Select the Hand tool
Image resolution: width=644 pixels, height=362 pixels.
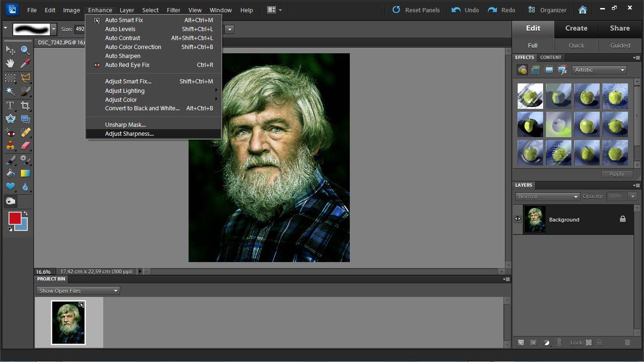pos(10,63)
